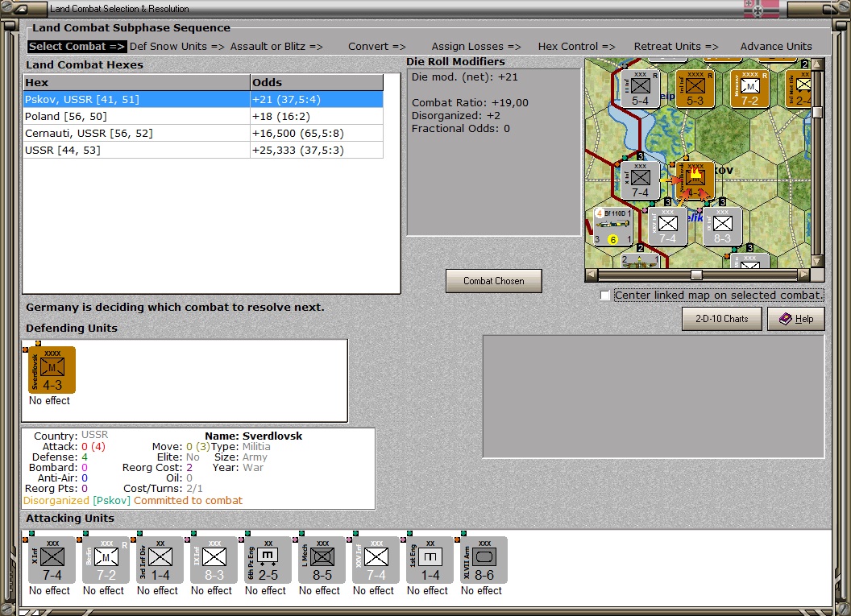This screenshot has width=851, height=616.
Task: Click the Select Combat subphase step
Action: pyautogui.click(x=77, y=47)
